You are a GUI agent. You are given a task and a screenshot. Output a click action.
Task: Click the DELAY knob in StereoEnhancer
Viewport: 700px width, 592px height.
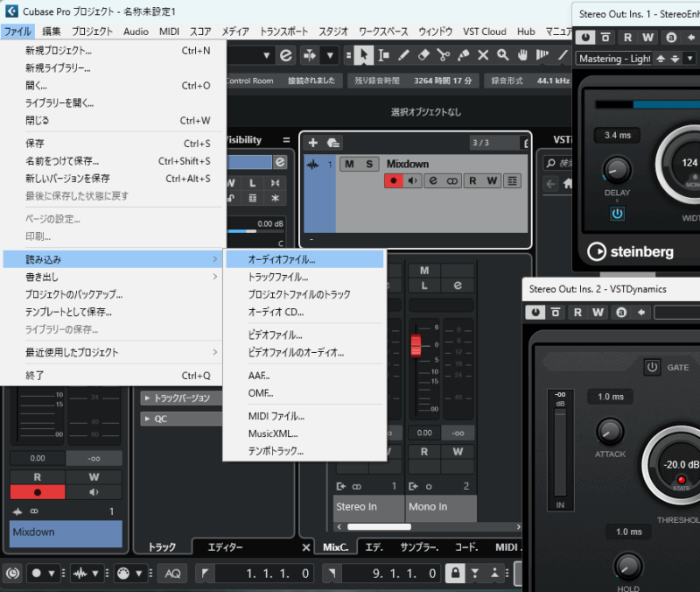point(617,170)
